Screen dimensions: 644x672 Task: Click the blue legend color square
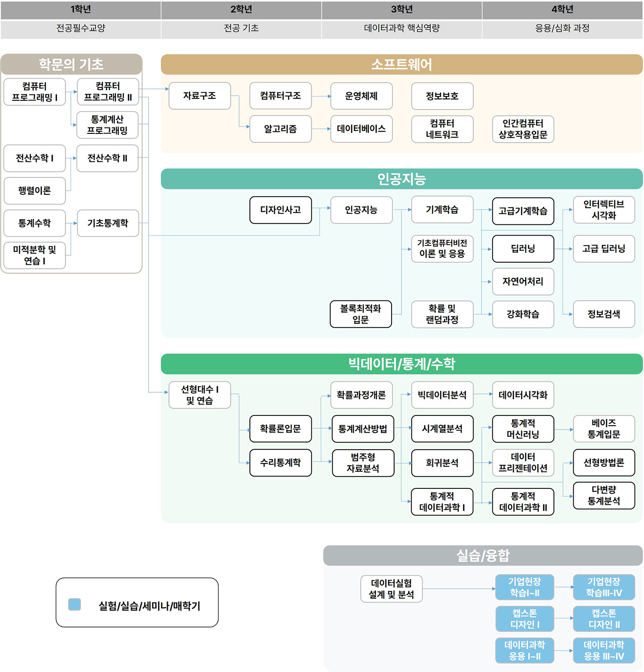[x=75, y=604]
